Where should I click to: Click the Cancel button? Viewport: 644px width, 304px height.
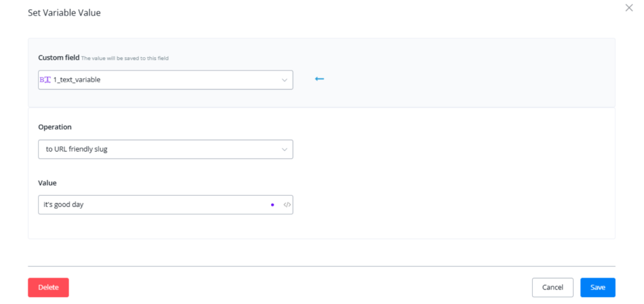coord(552,288)
